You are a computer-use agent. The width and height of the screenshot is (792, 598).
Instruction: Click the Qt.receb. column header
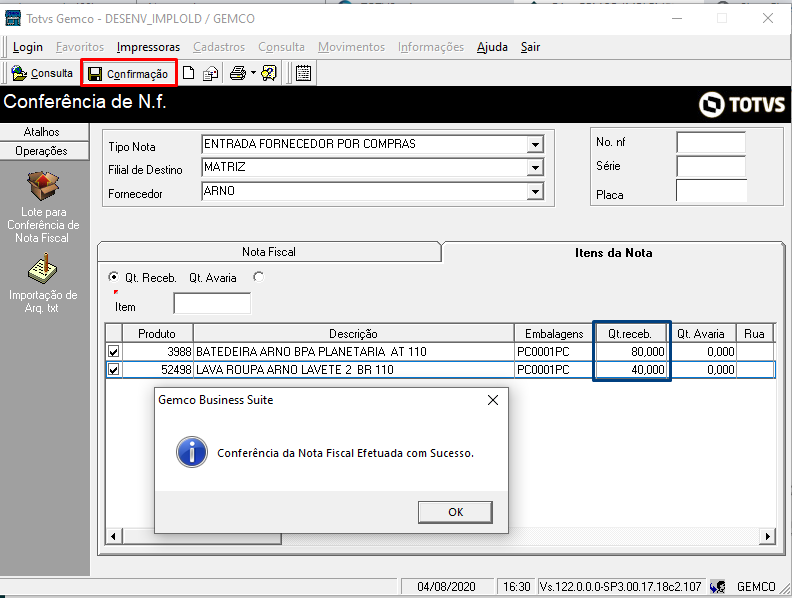[x=630, y=334]
